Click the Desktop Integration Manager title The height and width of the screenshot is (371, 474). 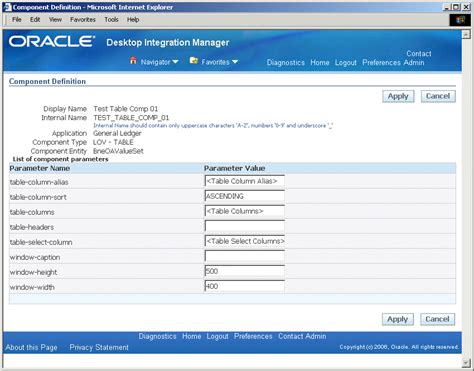pos(168,43)
